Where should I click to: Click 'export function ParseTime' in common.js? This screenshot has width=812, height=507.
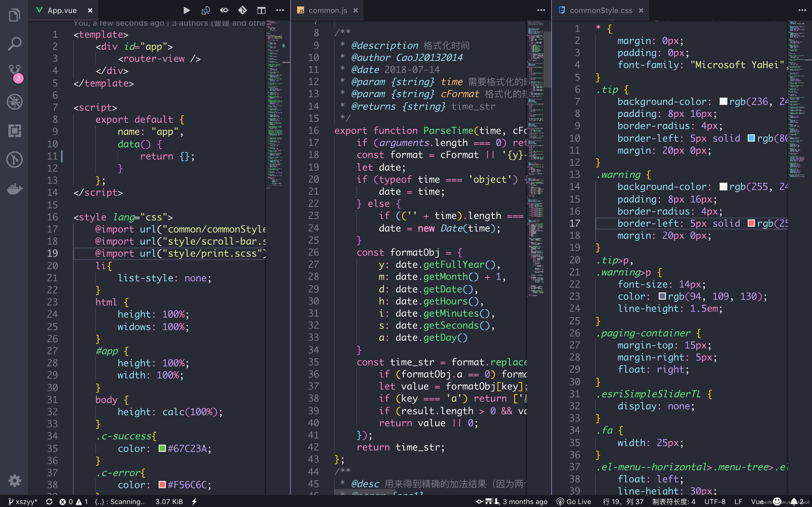pos(404,130)
